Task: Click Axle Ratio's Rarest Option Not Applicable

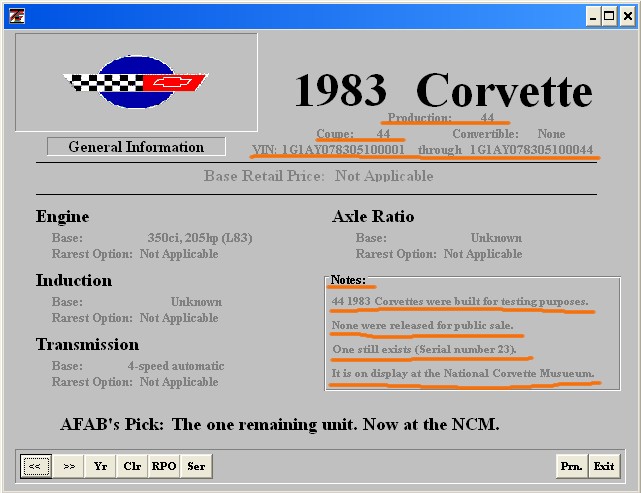Action: (483, 254)
